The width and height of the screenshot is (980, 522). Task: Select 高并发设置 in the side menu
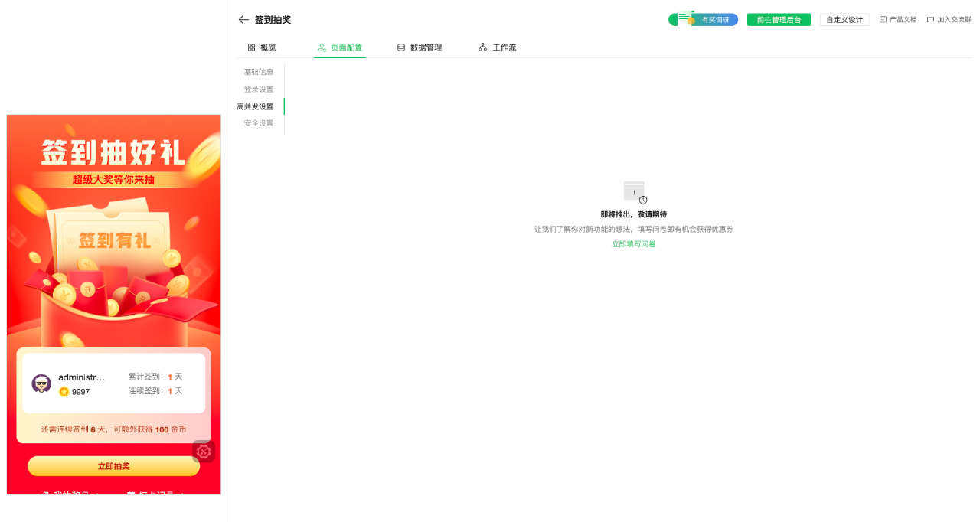click(x=255, y=106)
